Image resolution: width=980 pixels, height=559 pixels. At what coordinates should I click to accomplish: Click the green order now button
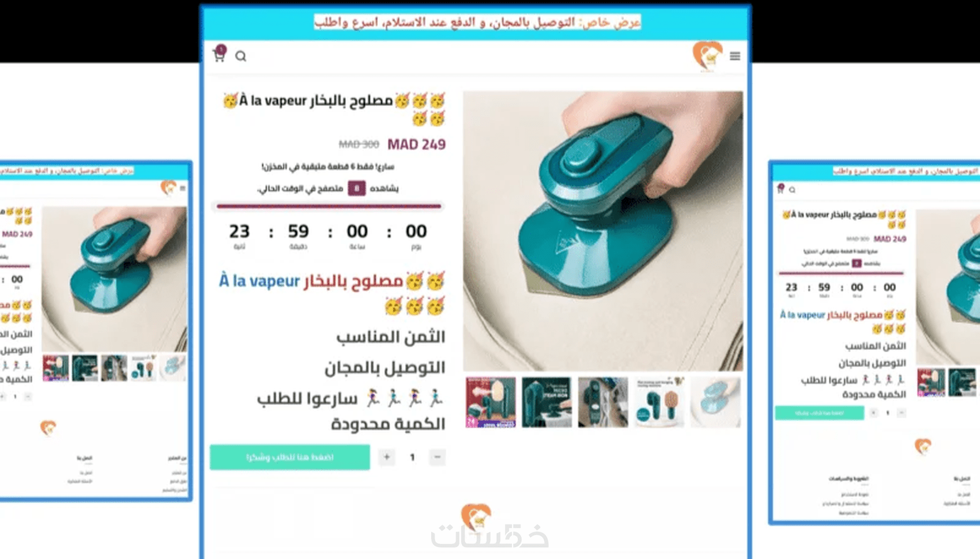pyautogui.click(x=290, y=457)
